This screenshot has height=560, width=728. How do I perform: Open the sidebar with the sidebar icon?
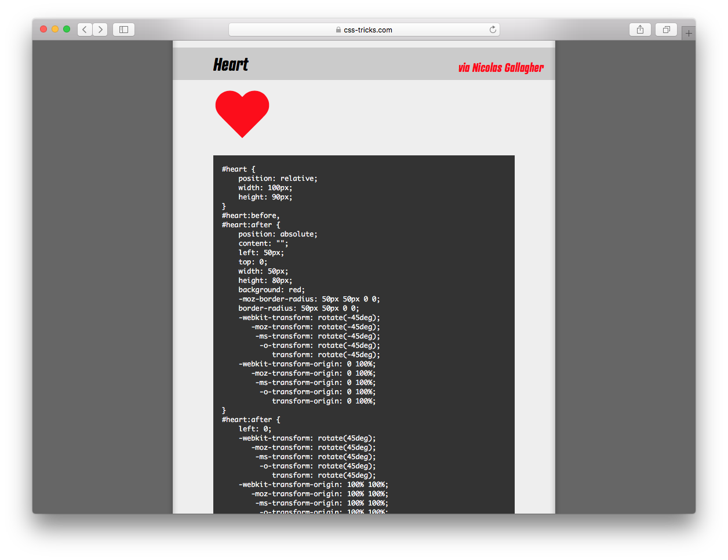coord(123,29)
